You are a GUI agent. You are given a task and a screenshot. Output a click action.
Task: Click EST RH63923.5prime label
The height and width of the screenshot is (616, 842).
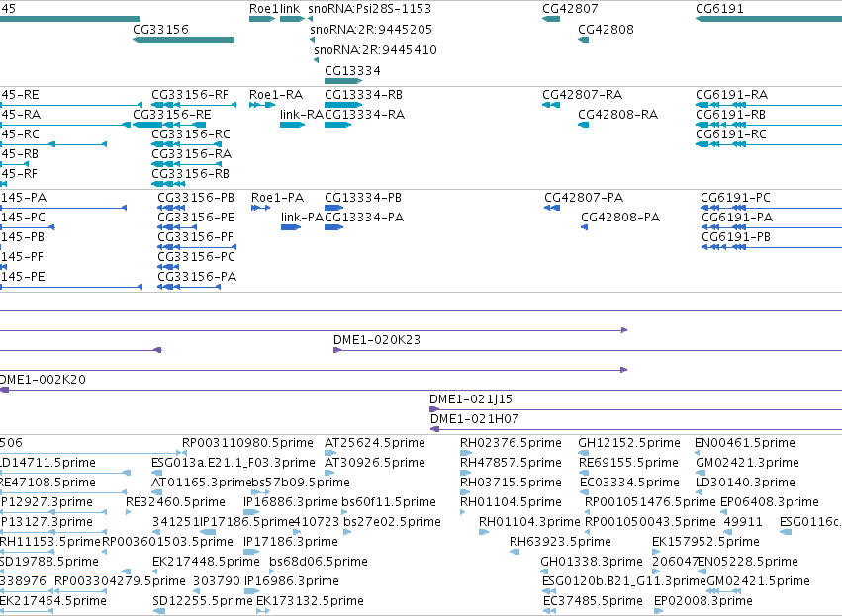tap(560, 542)
